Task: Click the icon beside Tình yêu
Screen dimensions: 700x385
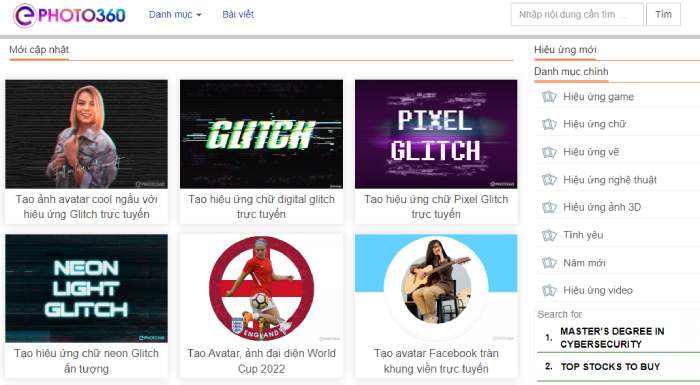Action: (549, 235)
